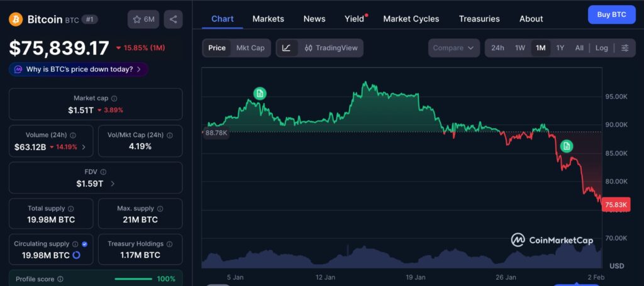Click the 88.78K opening price label
The height and width of the screenshot is (286, 644).
[216, 133]
